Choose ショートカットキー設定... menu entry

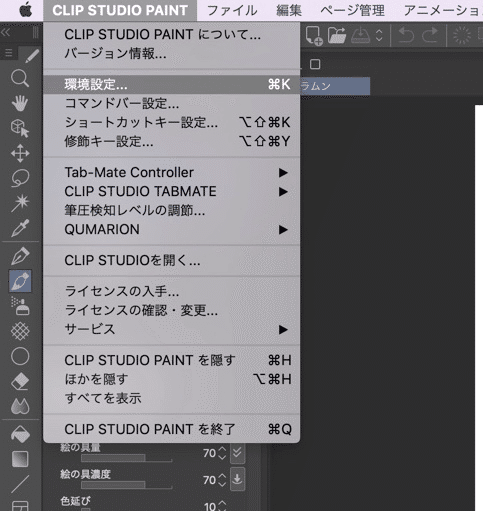click(171, 122)
